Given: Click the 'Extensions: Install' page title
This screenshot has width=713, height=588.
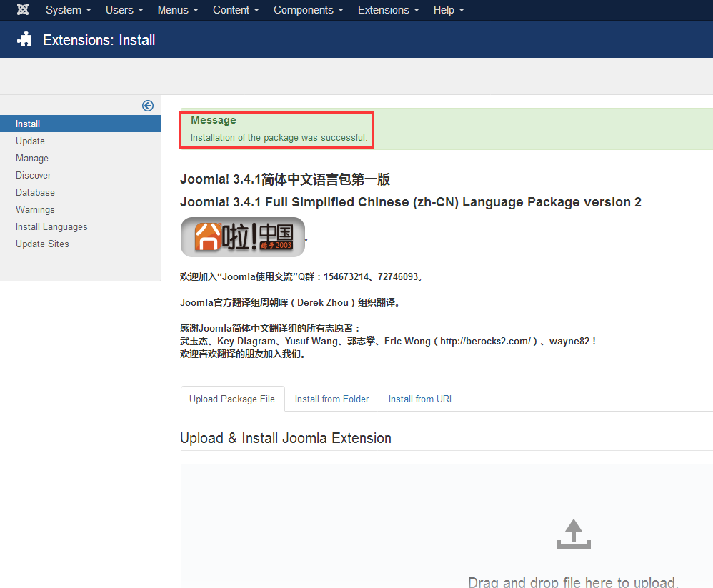Looking at the screenshot, I should (99, 40).
